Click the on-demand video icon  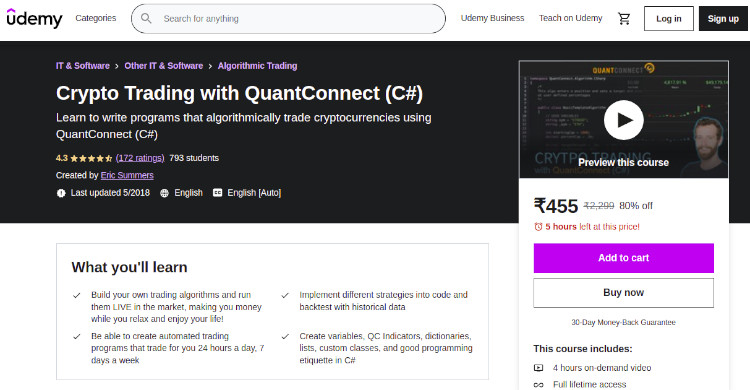pos(539,368)
